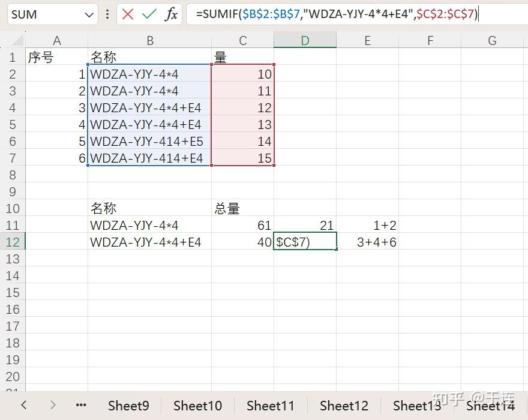Screen dimensions: 528x420
Task: Select row 8 header
Action: [x=13, y=175]
